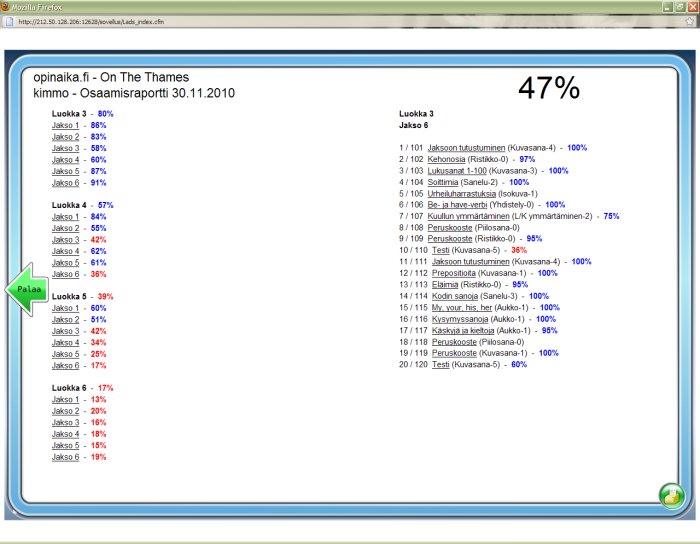Open Peruskooste 18/118 Piilosana link
The height and width of the screenshot is (544, 700).
[454, 342]
